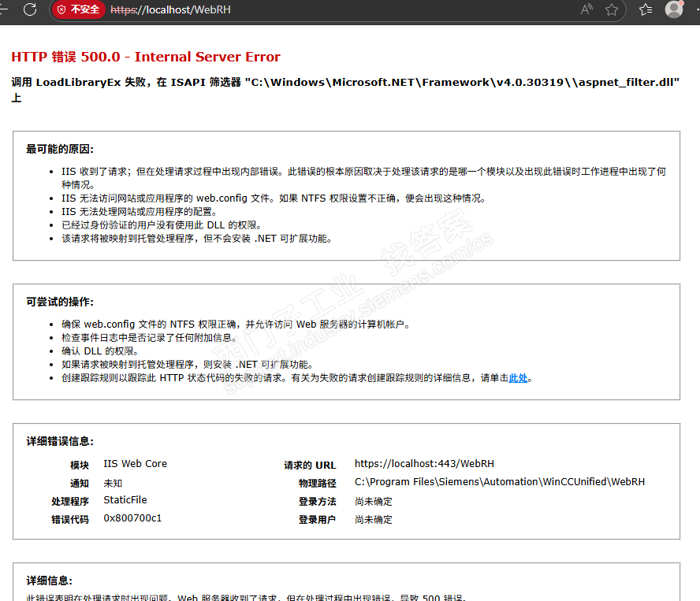Click the 确保 web.config NTFS 权限 bullet

[x=236, y=324]
